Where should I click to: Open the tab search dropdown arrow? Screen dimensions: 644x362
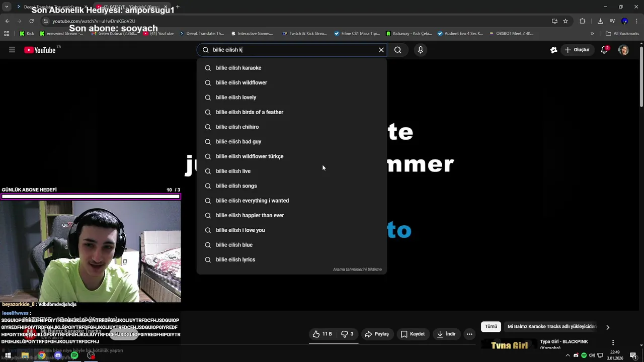(7, 7)
